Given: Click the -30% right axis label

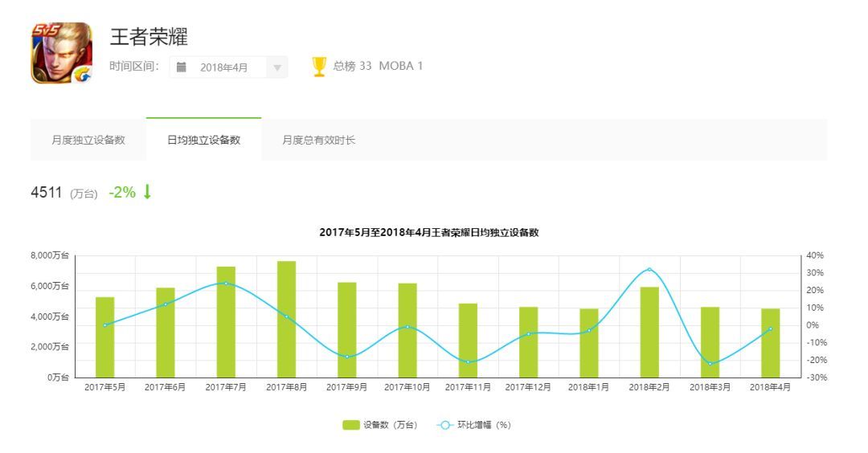Looking at the screenshot, I should [816, 377].
